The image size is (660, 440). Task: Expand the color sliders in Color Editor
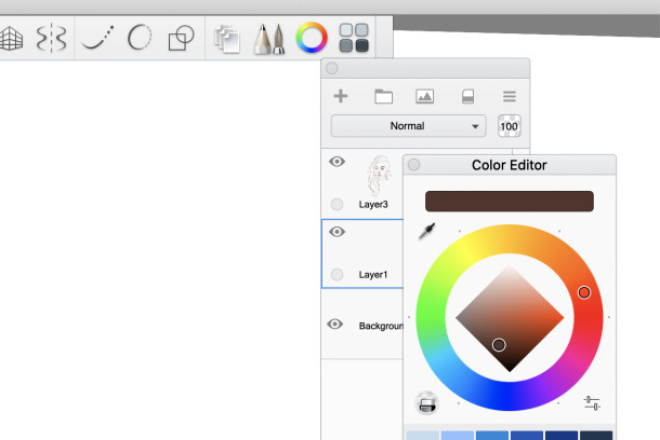tap(592, 403)
